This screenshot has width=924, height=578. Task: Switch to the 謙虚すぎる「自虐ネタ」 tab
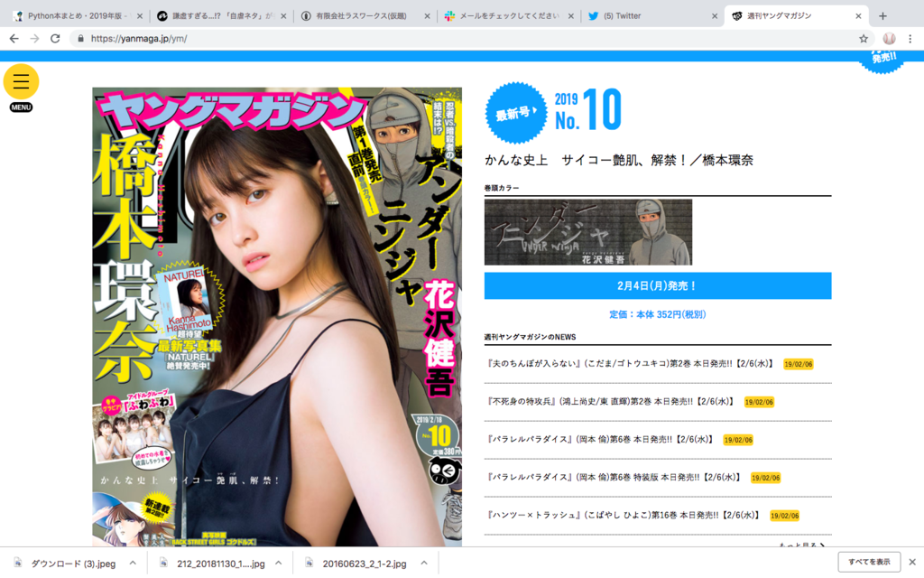coord(220,16)
